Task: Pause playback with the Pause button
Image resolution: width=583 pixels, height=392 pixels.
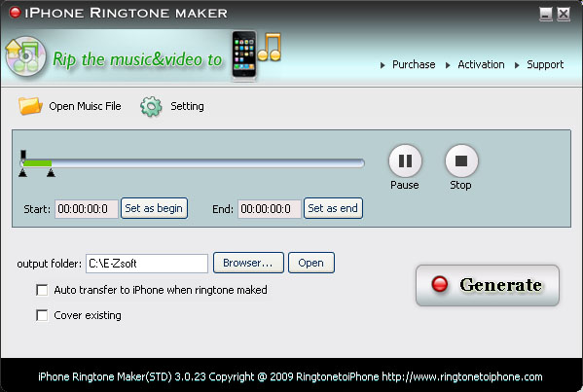Action: (x=405, y=160)
